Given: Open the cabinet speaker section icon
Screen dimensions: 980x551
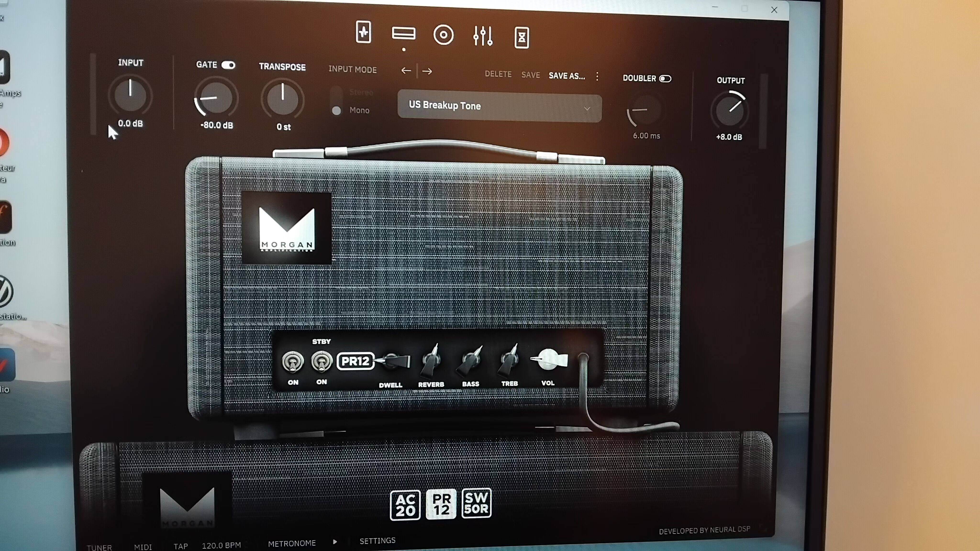Looking at the screenshot, I should [x=443, y=35].
